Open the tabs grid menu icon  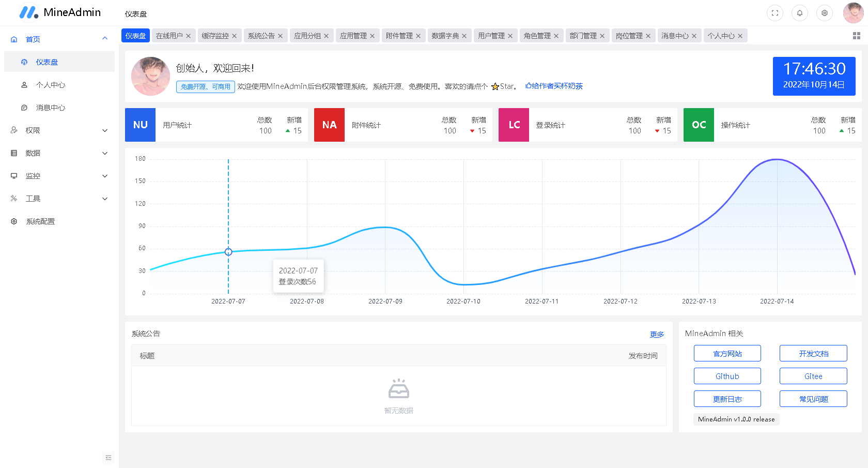[856, 36]
